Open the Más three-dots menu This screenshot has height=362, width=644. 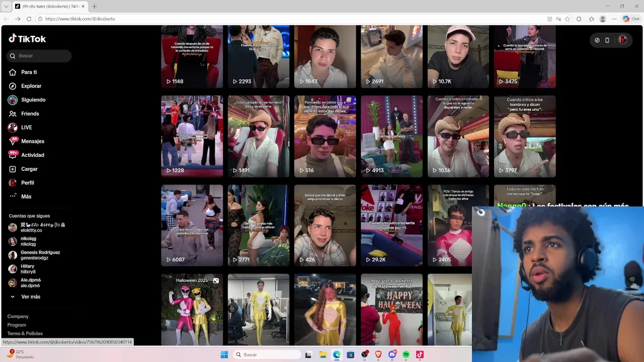click(20, 197)
